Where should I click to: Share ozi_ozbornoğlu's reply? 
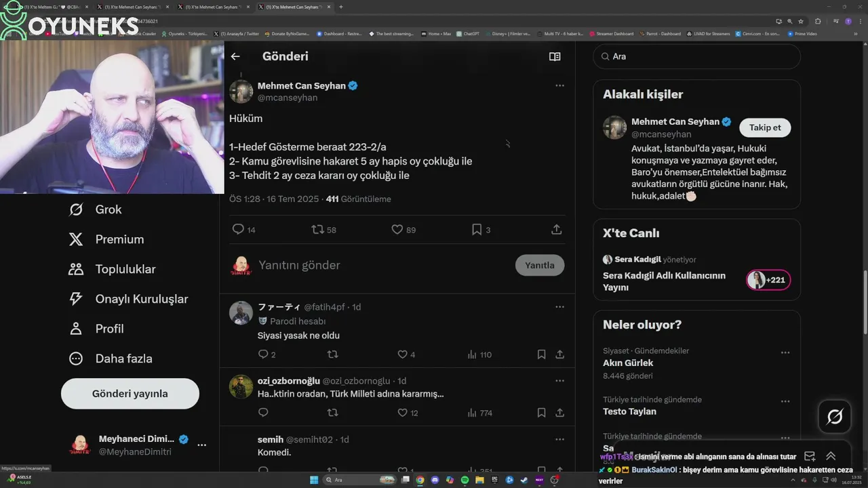[x=560, y=413]
